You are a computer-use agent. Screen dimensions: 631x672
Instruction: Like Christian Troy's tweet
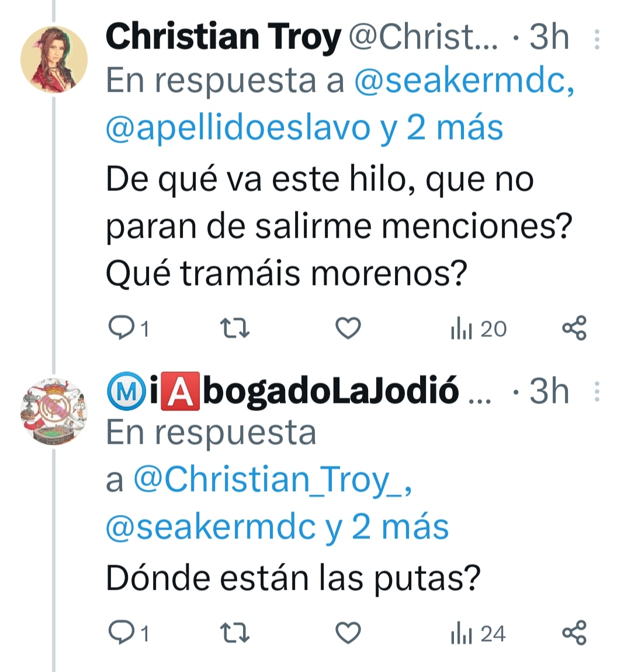(348, 328)
